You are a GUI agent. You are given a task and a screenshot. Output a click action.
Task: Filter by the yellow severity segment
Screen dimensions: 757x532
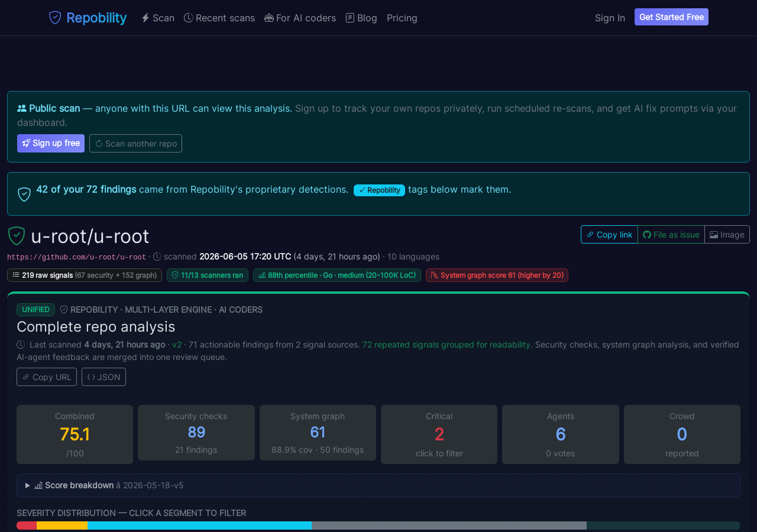(x=62, y=525)
